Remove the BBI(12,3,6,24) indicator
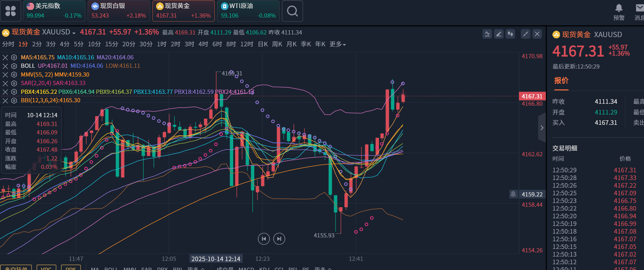644x270 pixels. [x=5, y=100]
